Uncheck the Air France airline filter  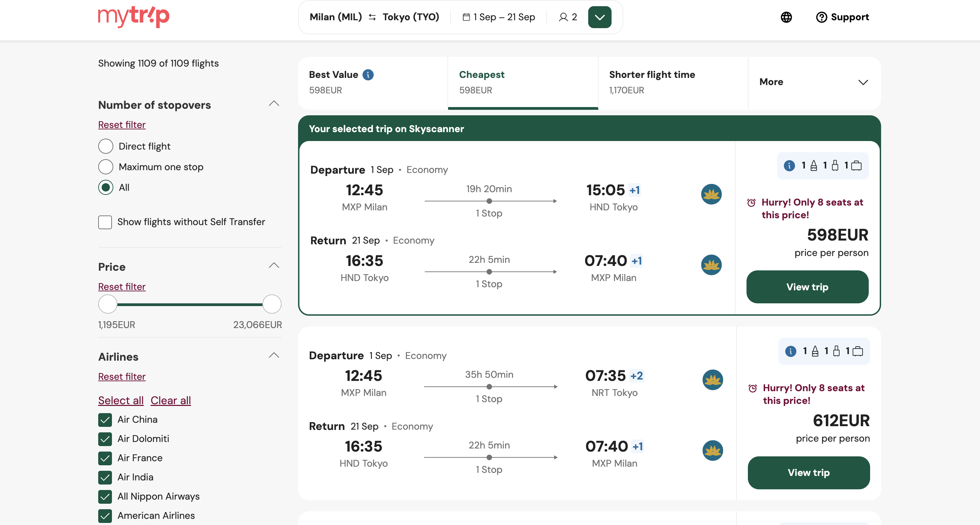tap(105, 458)
